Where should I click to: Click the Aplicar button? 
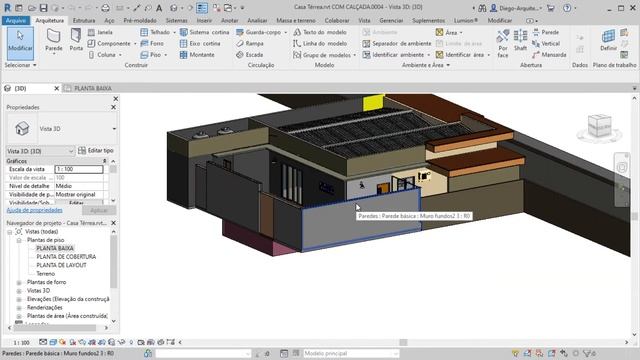click(x=99, y=210)
